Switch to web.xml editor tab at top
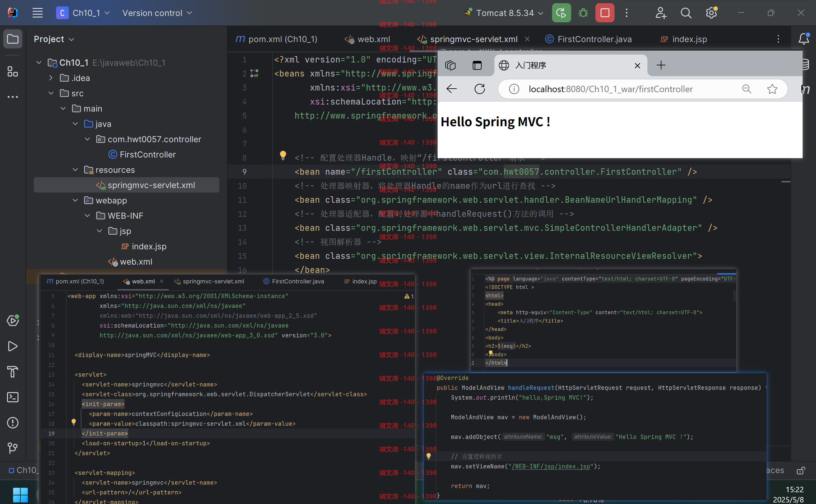Screen dimensions: 816x504 tap(367, 39)
